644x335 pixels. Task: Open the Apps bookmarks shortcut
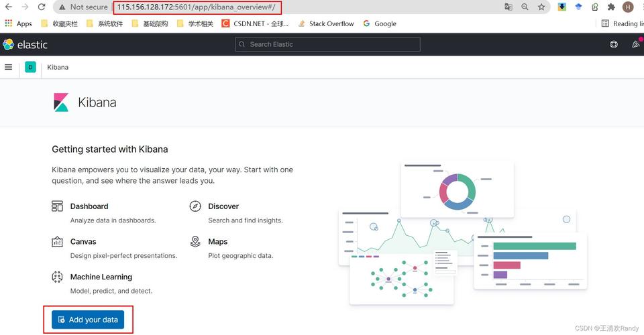pyautogui.click(x=19, y=23)
